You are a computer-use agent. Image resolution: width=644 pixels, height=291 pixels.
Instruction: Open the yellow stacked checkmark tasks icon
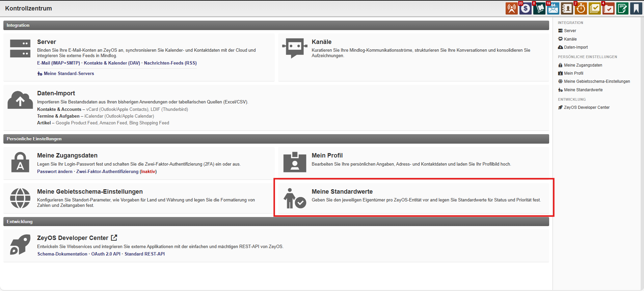pyautogui.click(x=594, y=8)
